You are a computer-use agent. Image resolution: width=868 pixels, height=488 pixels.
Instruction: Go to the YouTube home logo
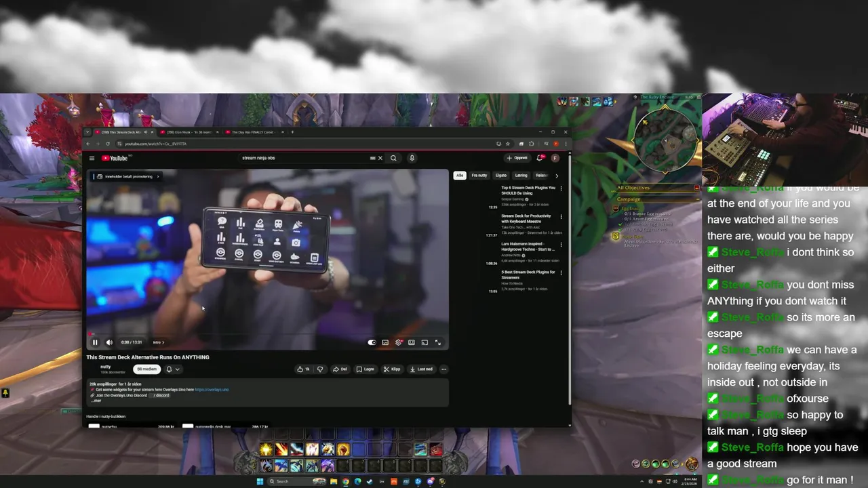click(115, 158)
